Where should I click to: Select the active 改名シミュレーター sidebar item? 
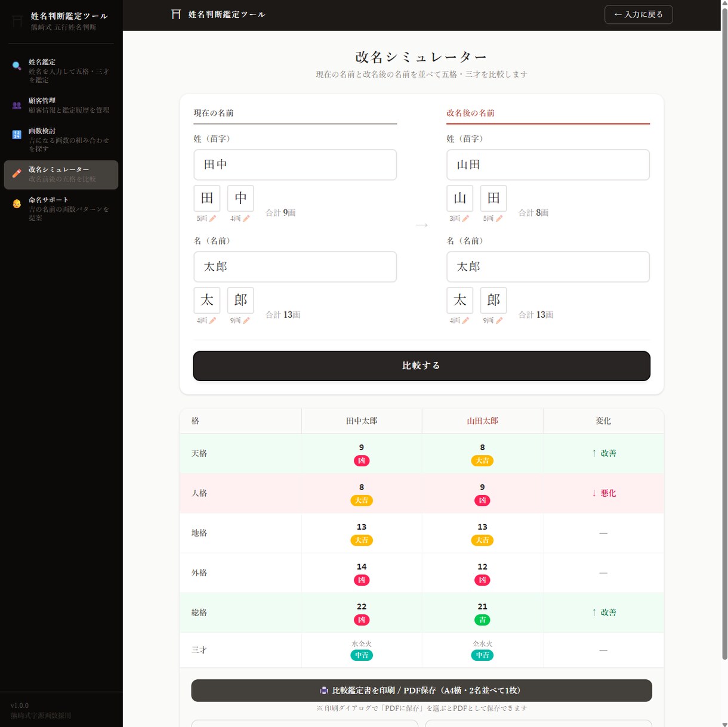click(61, 174)
